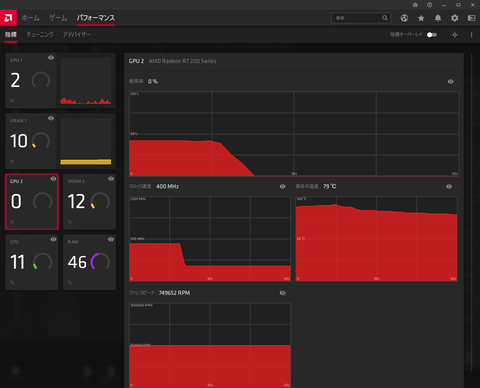Open favorites star icon
The width and height of the screenshot is (480, 388).
[x=421, y=18]
